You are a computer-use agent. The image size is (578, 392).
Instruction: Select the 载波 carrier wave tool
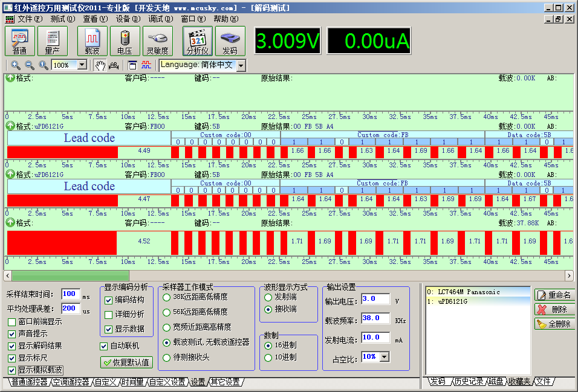(x=92, y=41)
